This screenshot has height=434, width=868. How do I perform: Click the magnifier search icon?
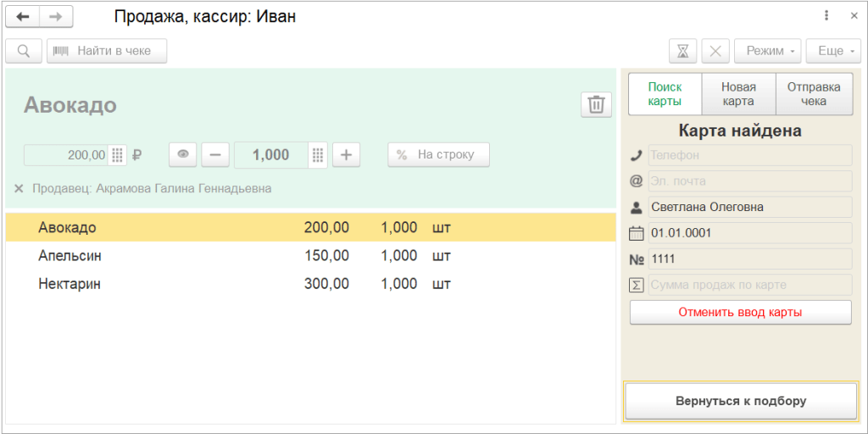click(23, 51)
